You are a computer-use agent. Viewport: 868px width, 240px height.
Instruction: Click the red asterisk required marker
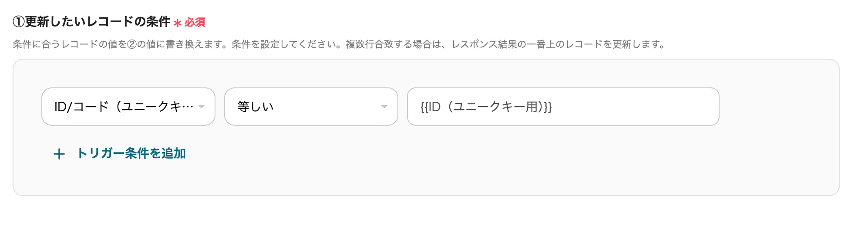[x=177, y=23]
